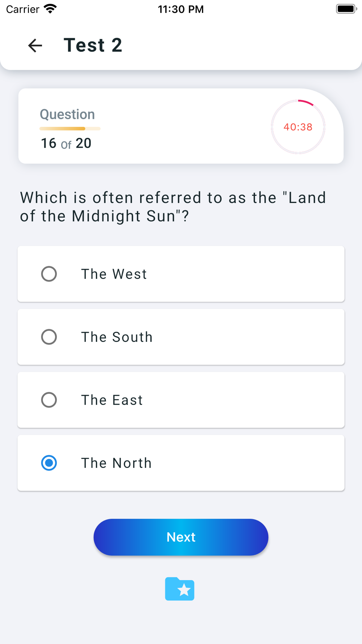Select The South radio button
This screenshot has width=362, height=644.
click(49, 337)
